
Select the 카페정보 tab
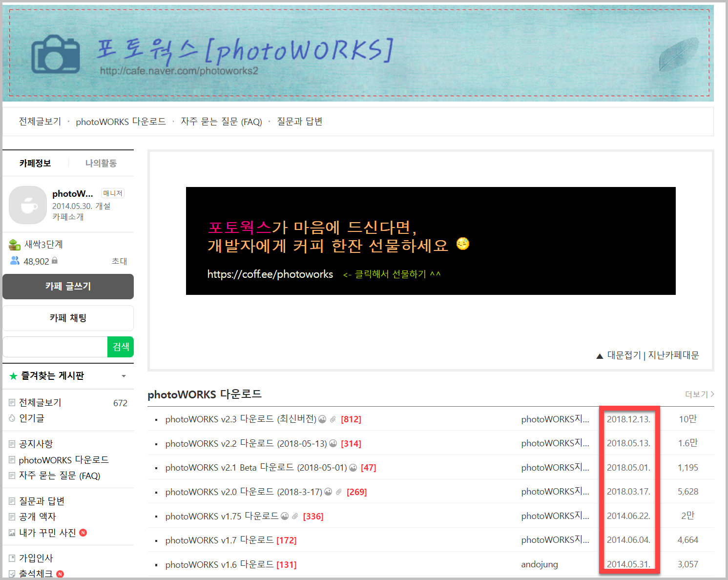tap(35, 163)
